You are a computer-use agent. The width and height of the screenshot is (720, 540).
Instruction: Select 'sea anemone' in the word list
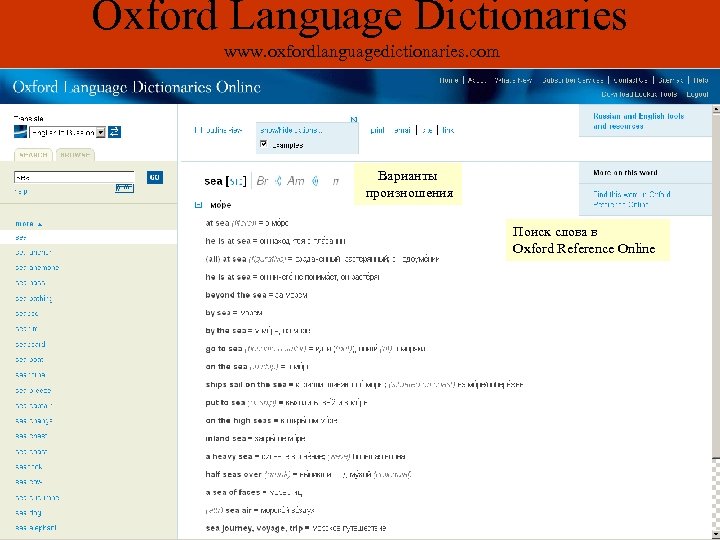(x=37, y=268)
